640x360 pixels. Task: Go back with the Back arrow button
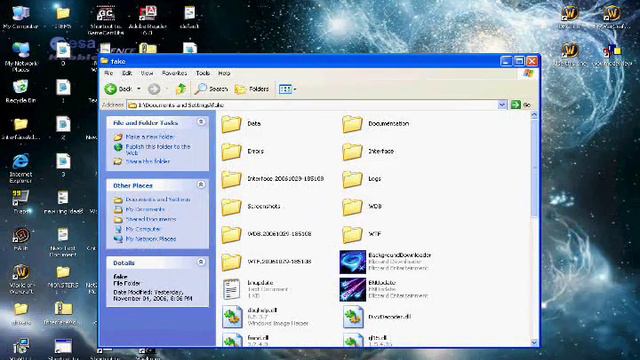[118, 89]
